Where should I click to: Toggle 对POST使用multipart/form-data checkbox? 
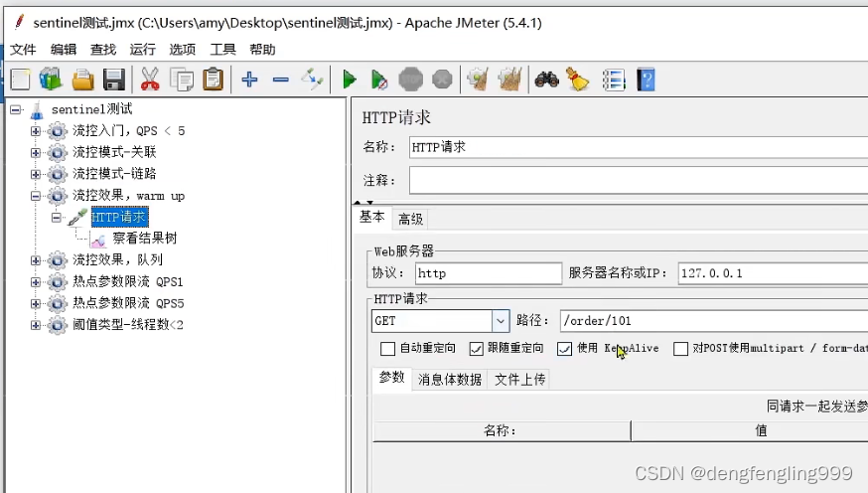click(x=680, y=349)
